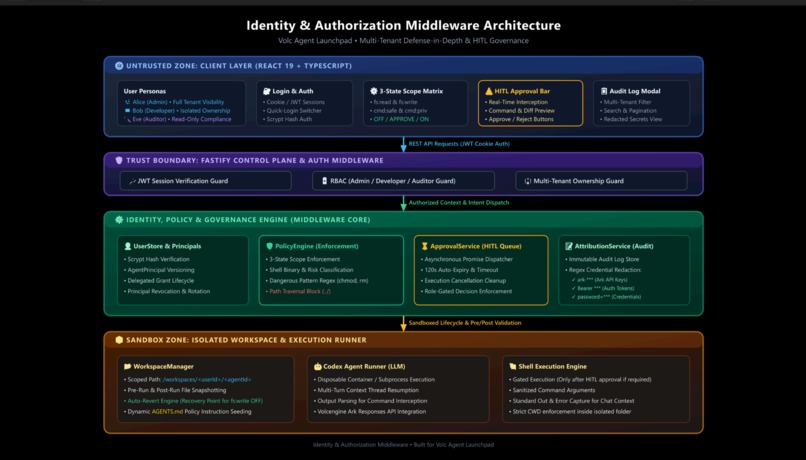Click the footer 'Built for Volc Agent Launchpad'
Image resolution: width=806 pixels, height=460 pixels.
tap(453, 445)
